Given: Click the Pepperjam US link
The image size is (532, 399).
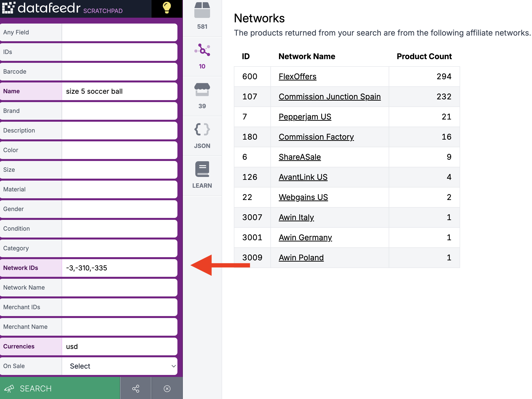Looking at the screenshot, I should pyautogui.click(x=305, y=117).
